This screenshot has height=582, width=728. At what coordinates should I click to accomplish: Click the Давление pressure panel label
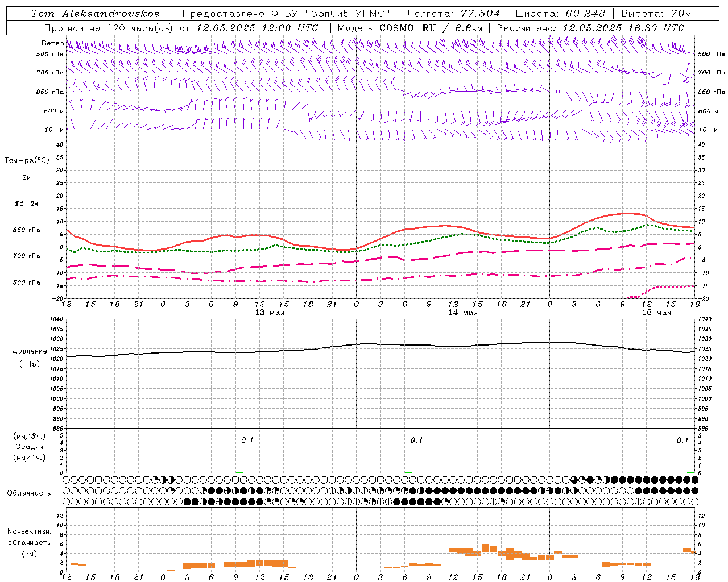[x=30, y=351]
